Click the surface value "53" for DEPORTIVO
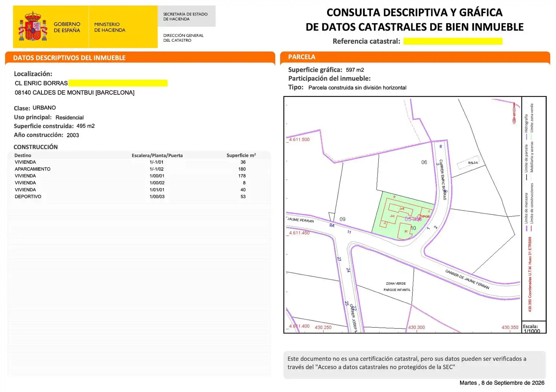Screen dimensions: 556x392 click(x=243, y=197)
